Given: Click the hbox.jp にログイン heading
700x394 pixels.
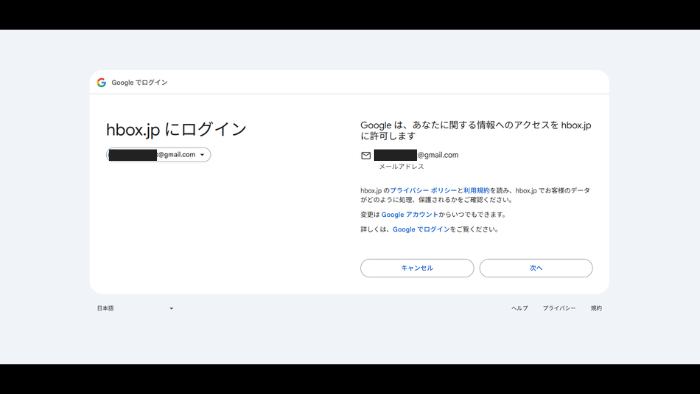Looking at the screenshot, I should 176,129.
